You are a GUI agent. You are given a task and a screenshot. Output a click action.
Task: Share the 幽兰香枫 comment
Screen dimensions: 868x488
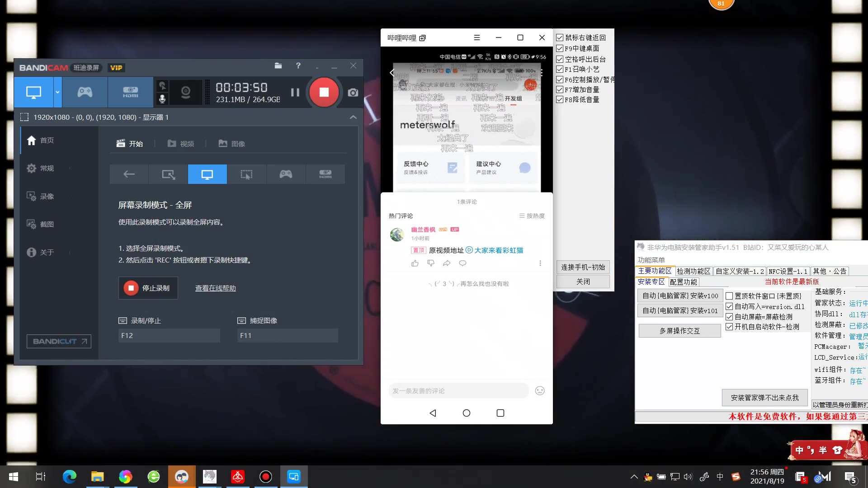[447, 263]
